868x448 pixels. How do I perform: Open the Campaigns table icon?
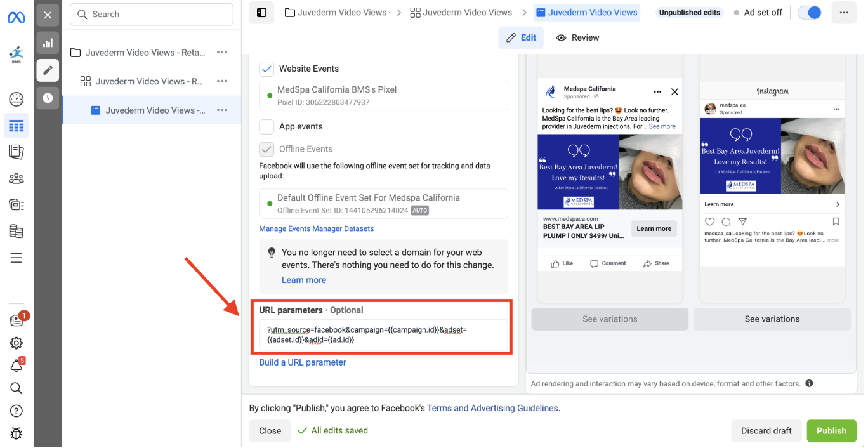(x=16, y=126)
